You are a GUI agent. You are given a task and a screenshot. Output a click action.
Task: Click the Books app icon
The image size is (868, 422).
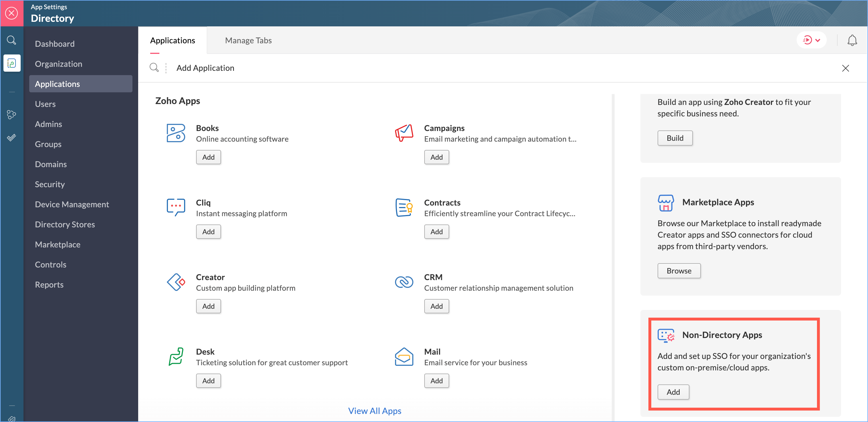176,133
